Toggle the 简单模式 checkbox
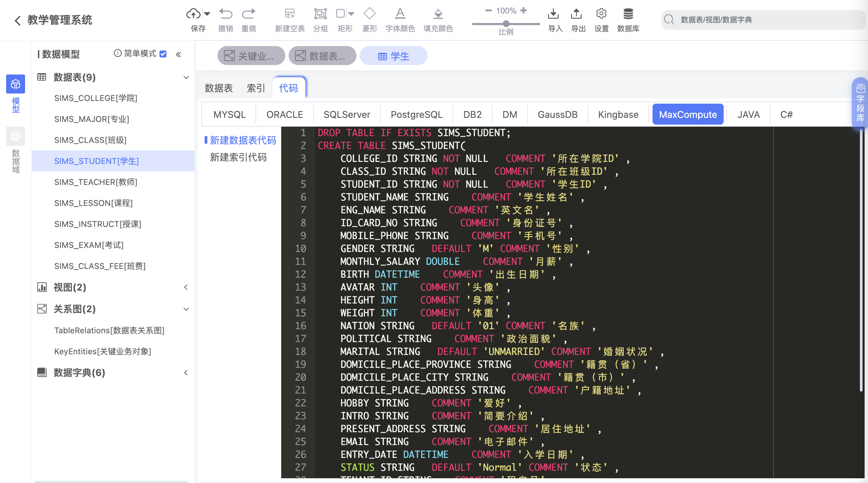 click(x=163, y=54)
